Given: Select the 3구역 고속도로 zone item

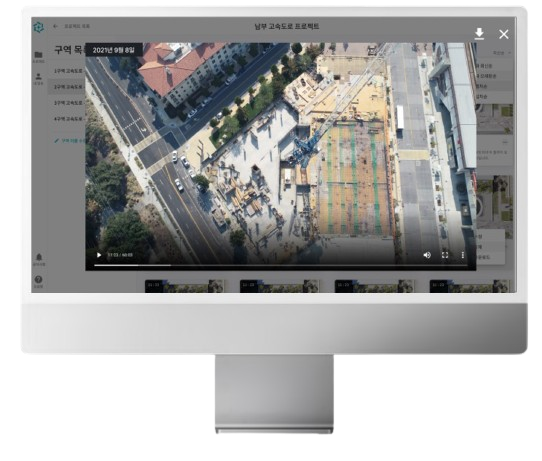Looking at the screenshot, I should [68, 103].
